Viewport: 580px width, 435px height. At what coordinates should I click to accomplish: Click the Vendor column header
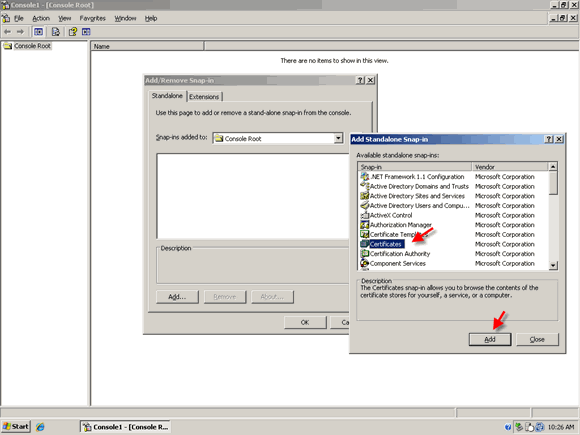(x=510, y=167)
